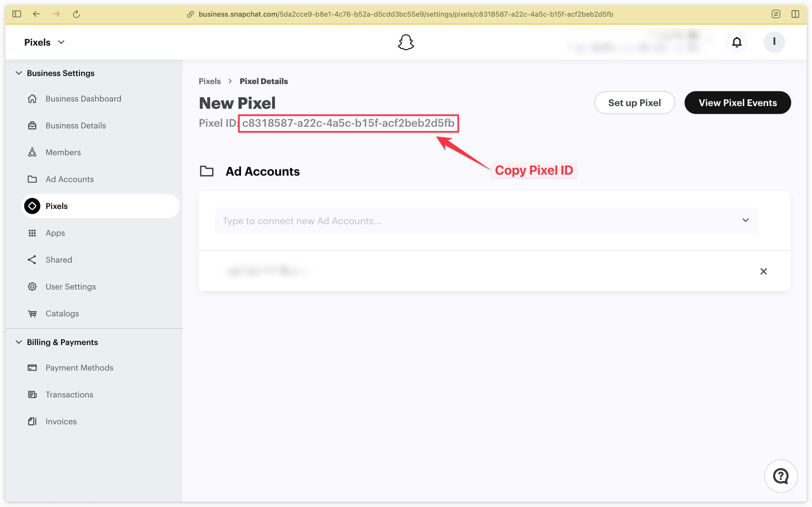Viewport: 812px width, 507px height.
Task: Open Catalogs section
Action: pyautogui.click(x=62, y=313)
